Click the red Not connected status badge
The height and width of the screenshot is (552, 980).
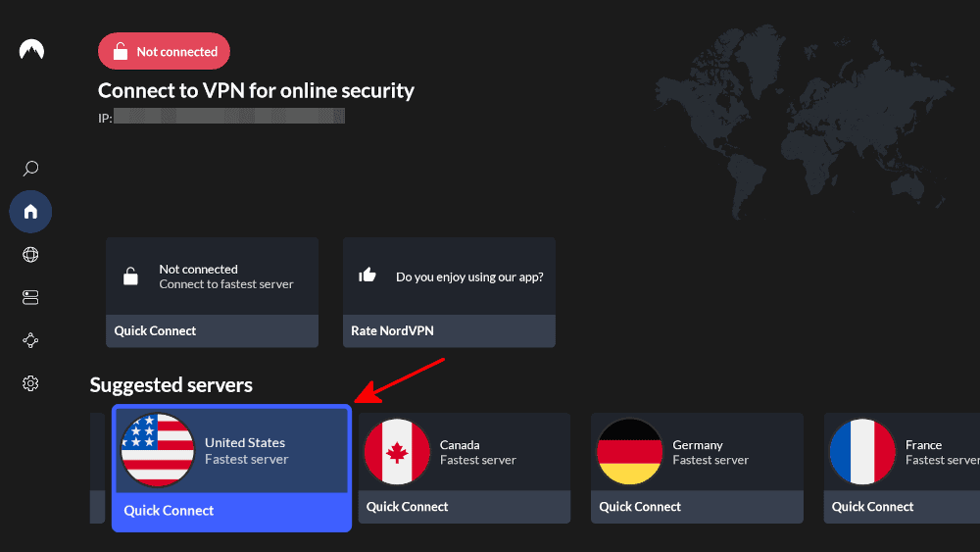164,52
